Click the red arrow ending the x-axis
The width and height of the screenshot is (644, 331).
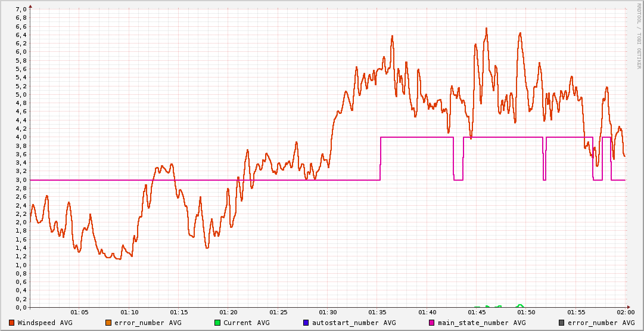[x=629, y=307]
